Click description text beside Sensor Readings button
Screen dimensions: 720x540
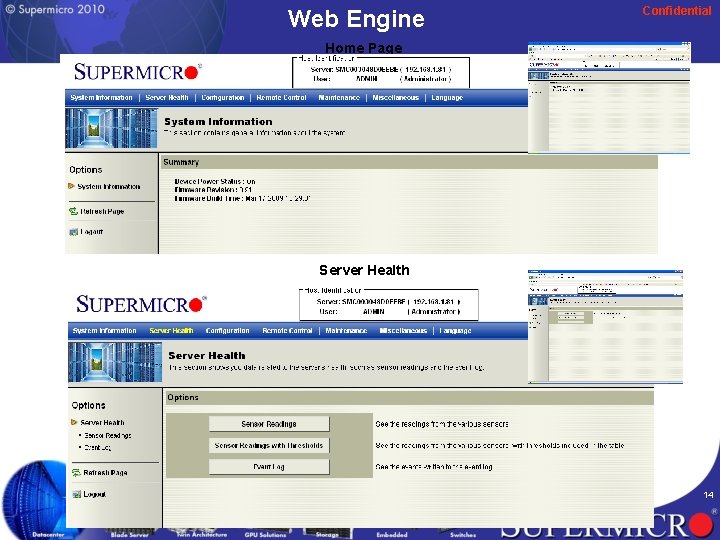tap(442, 424)
